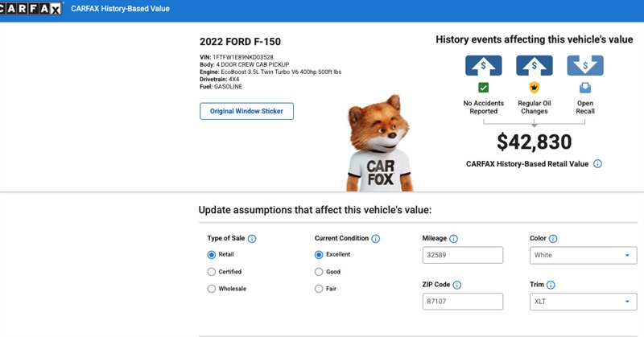The height and width of the screenshot is (337, 644).
Task: Choose Good as current condition
Action: pyautogui.click(x=319, y=272)
